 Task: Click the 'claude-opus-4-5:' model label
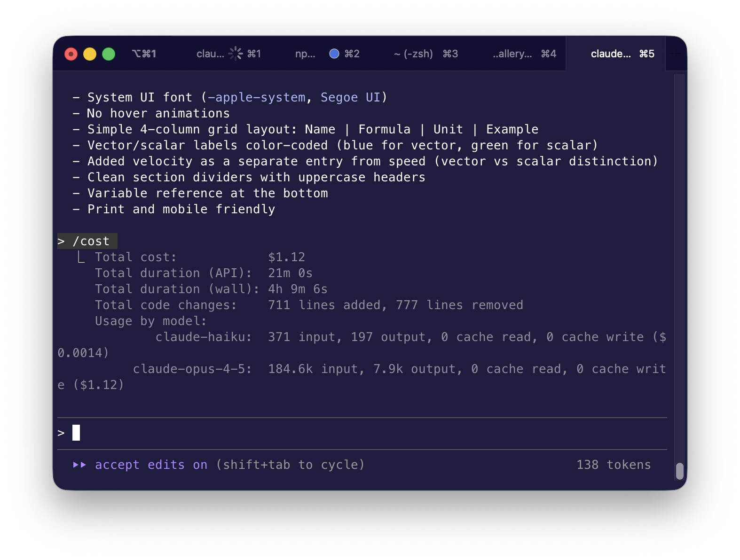192,369
